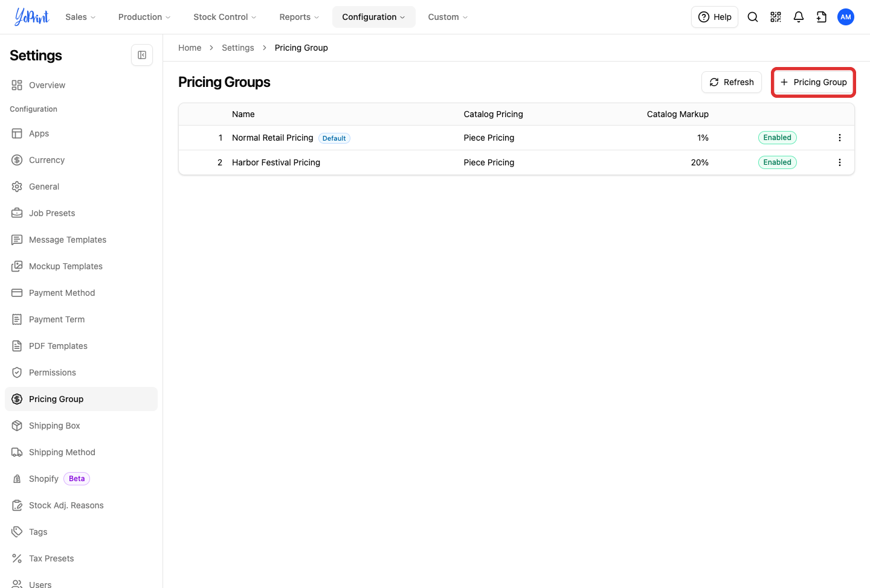Open Shopify Beta settings

(81, 479)
